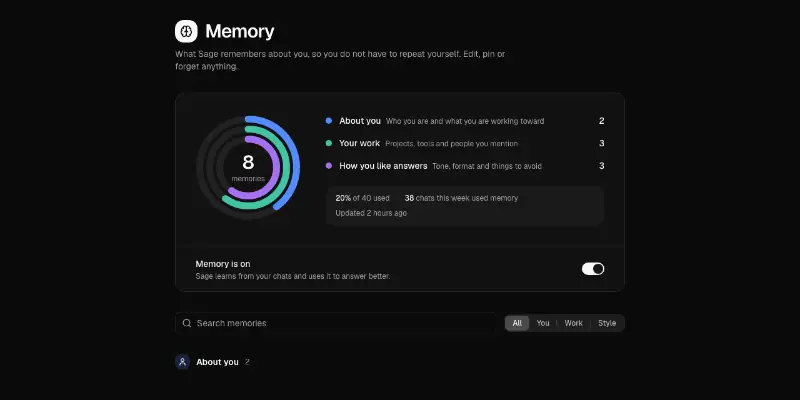Switch to the Style filter tab

[x=607, y=323]
